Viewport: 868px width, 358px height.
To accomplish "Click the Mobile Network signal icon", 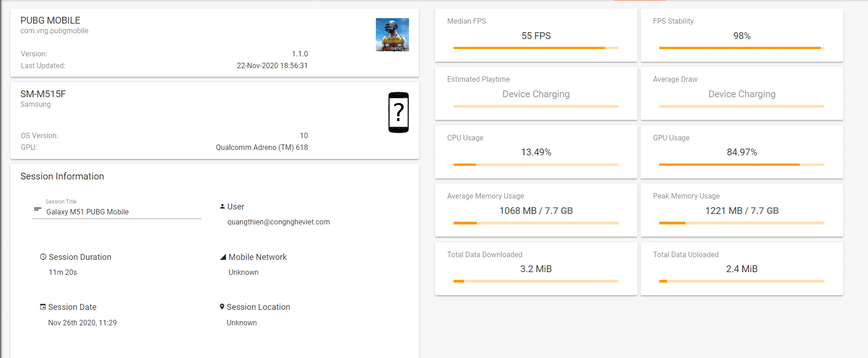I will point(223,257).
